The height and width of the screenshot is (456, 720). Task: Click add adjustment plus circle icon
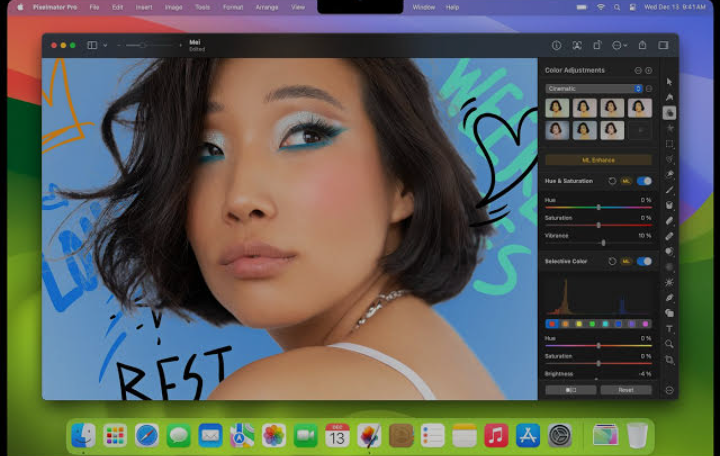point(648,70)
